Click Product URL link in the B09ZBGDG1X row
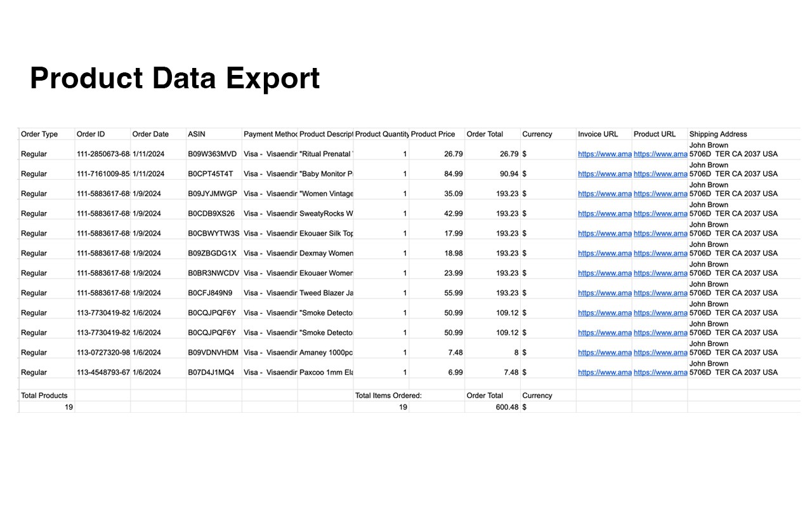This screenshot has width=812, height=508. pyautogui.click(x=660, y=253)
